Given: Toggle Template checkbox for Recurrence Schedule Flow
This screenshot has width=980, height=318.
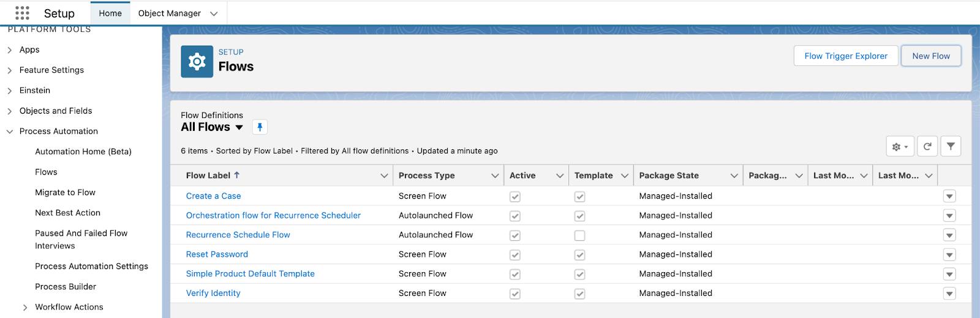Looking at the screenshot, I should point(579,235).
